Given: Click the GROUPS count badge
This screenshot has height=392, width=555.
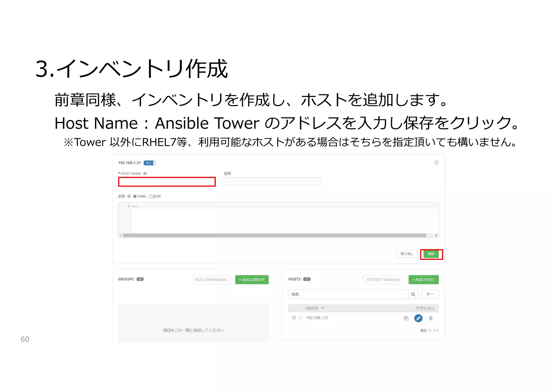Looking at the screenshot, I should pos(140,279).
